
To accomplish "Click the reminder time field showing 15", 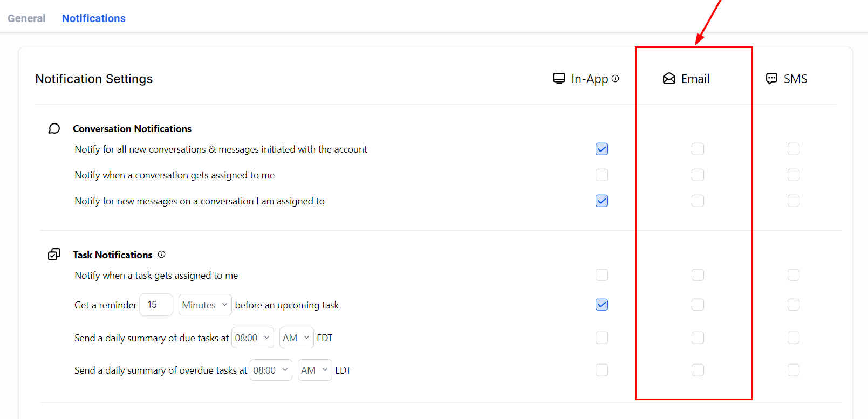I will tap(156, 305).
